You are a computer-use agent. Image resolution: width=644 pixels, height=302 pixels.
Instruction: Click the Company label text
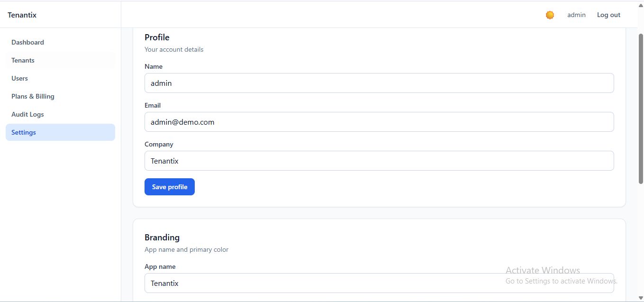point(159,144)
